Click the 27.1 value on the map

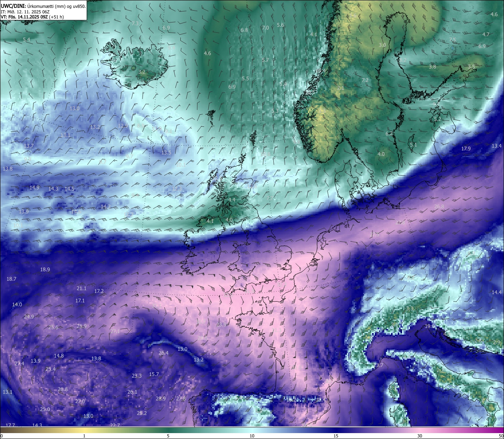pyautogui.click(x=115, y=332)
